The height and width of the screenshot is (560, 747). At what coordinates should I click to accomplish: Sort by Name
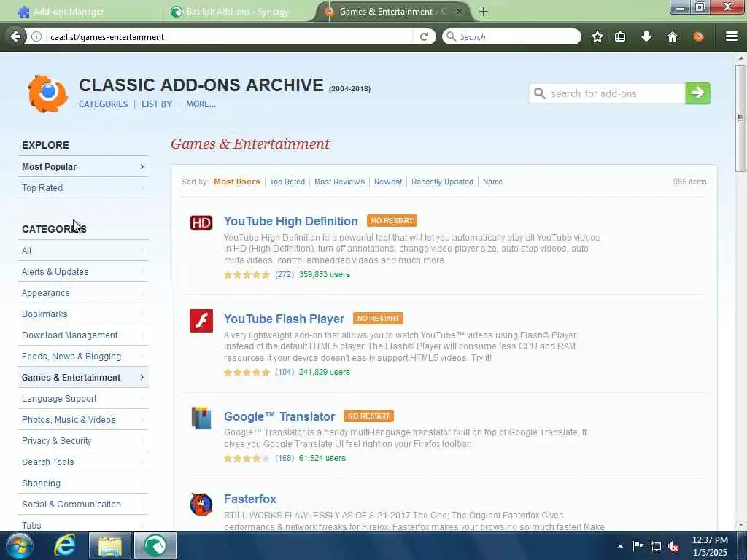(x=492, y=182)
